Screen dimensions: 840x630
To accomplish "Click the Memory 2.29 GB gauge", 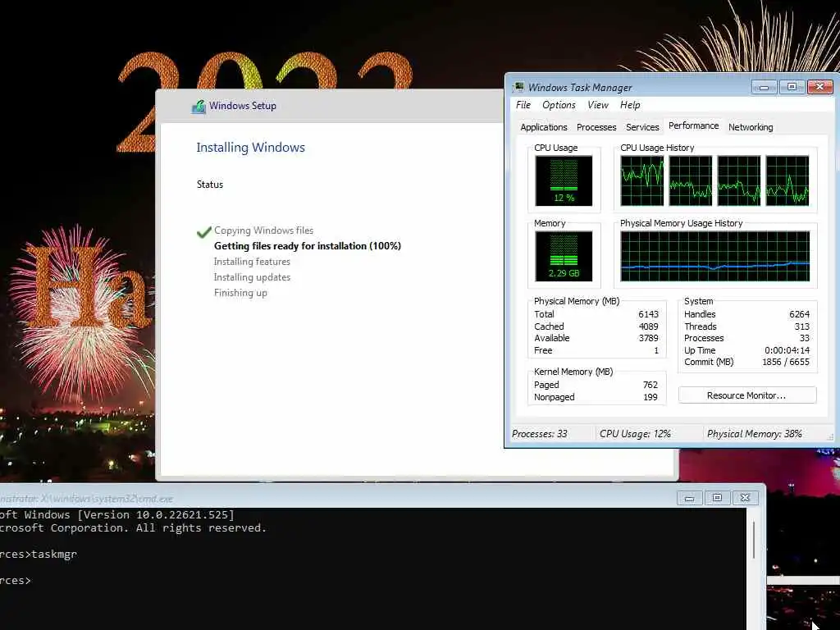I will click(564, 257).
